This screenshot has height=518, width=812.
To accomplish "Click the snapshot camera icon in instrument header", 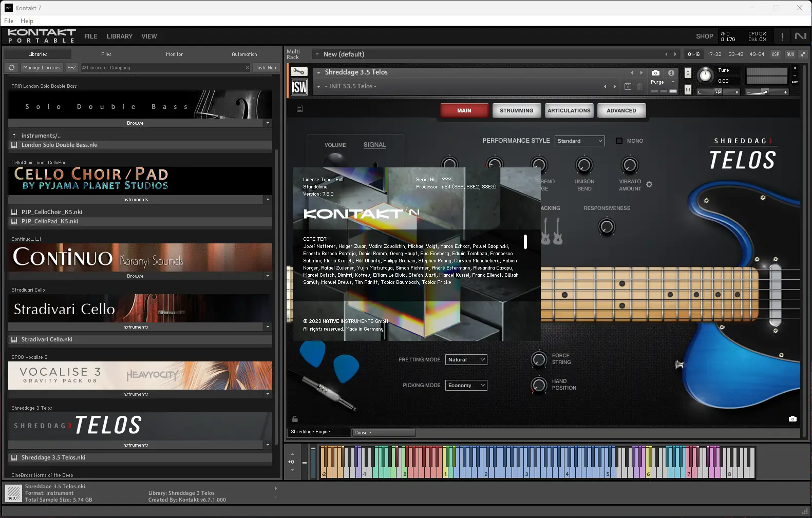I will click(655, 73).
